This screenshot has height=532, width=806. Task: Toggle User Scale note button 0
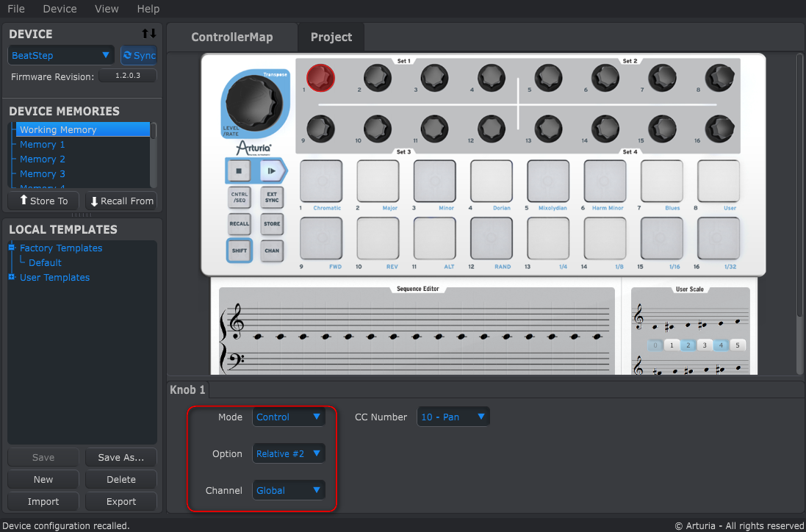click(x=655, y=345)
